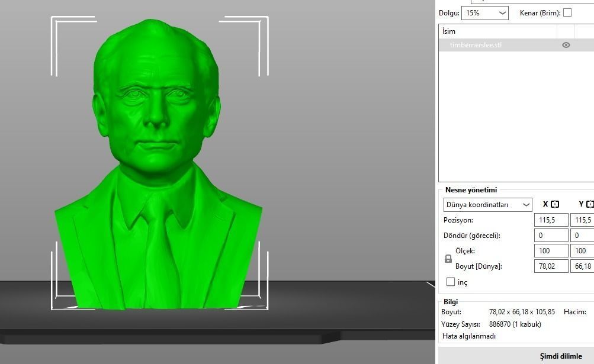Click the Hacim label

(574, 312)
